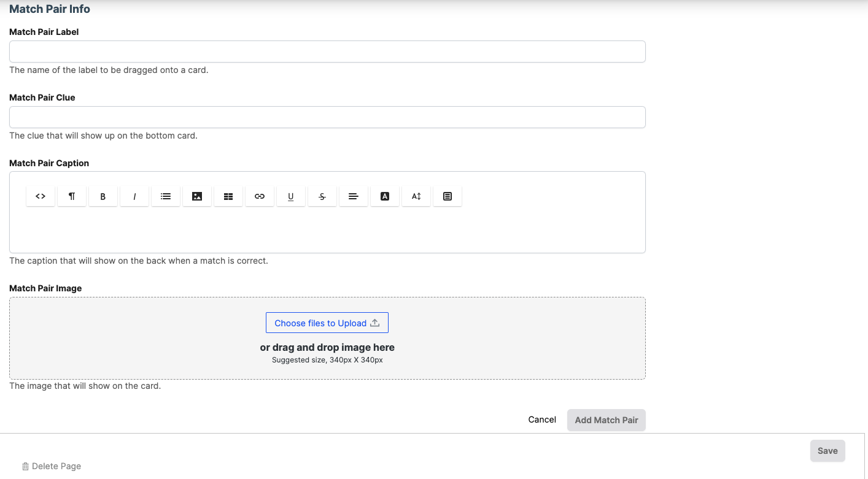Click 'The clue that will show up' help text

coord(103,136)
